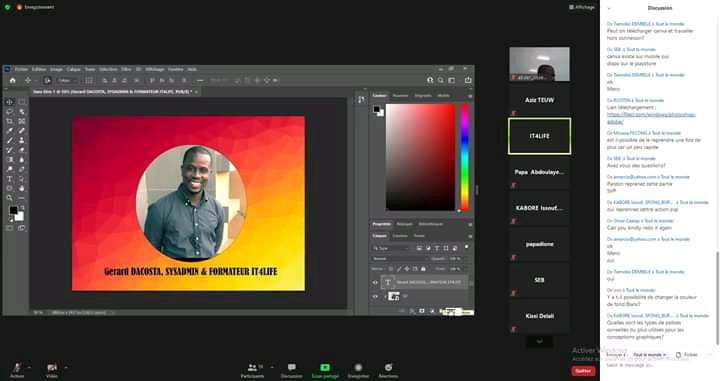Open the download link in chat
This screenshot has height=381, width=720.
pyautogui.click(x=651, y=118)
